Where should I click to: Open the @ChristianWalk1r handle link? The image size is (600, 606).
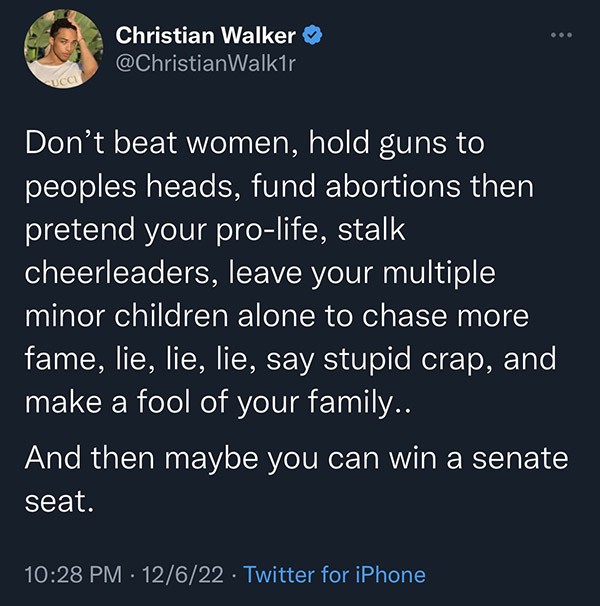point(198,65)
